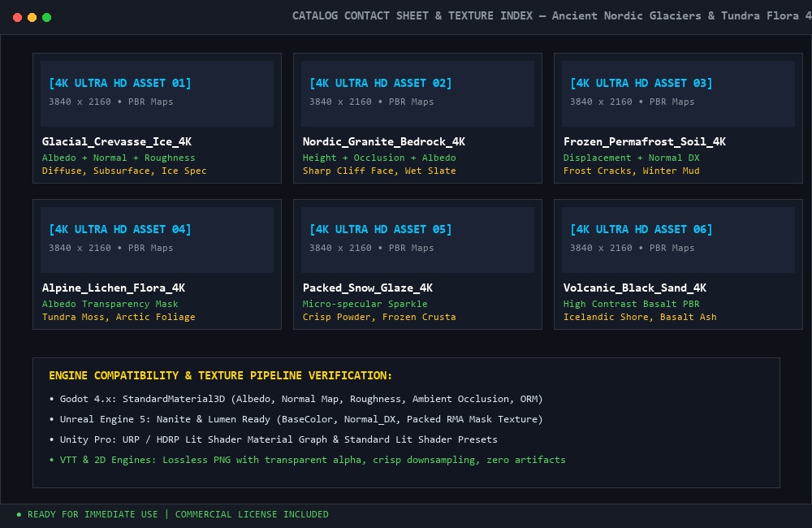812x528 pixels.
Task: Select the Volcanic_Black_Sand_4K title
Action: [x=635, y=288]
